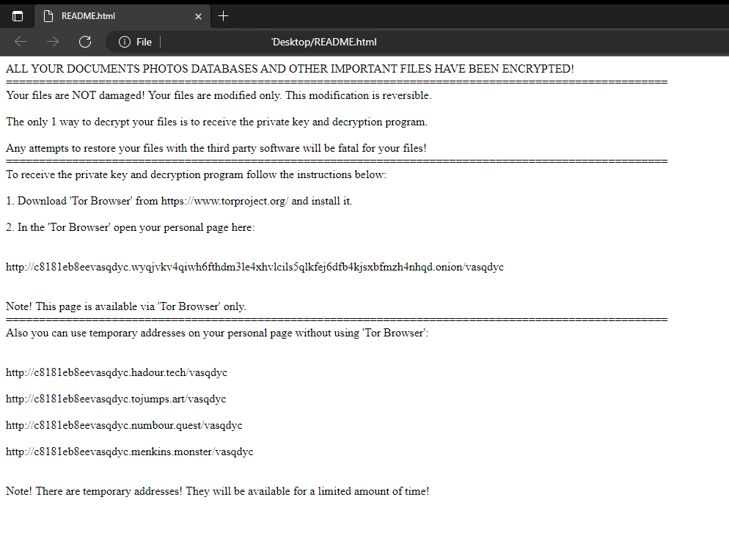Click the .onion address text line
The width and height of the screenshot is (729, 560).
254,268
